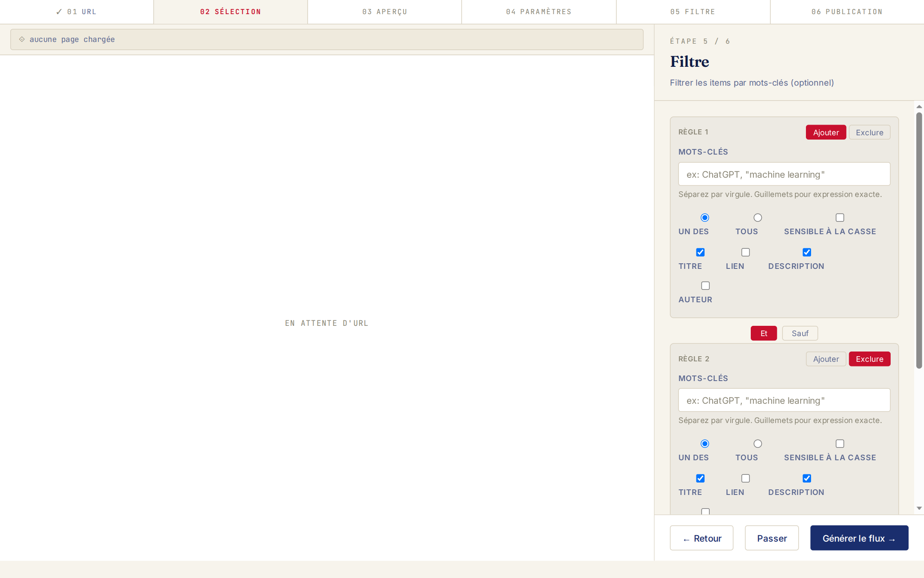Set Règle 1 to Exclure mode
The image size is (924, 578).
(869, 132)
